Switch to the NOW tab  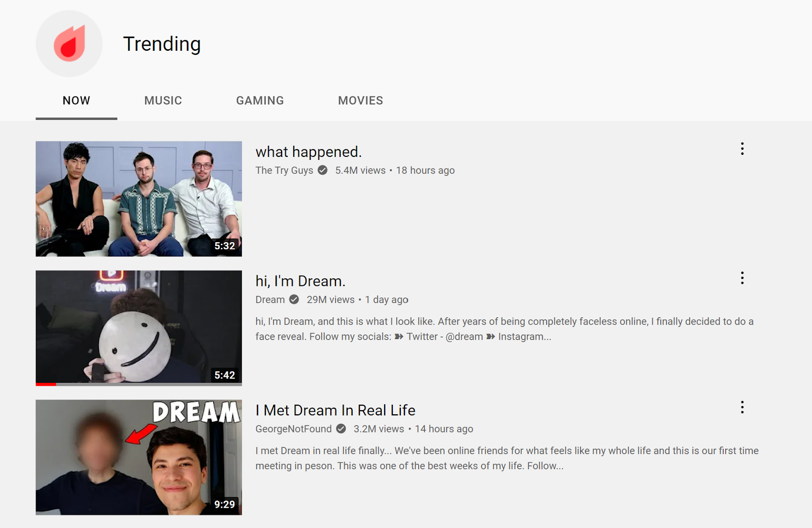(x=76, y=101)
